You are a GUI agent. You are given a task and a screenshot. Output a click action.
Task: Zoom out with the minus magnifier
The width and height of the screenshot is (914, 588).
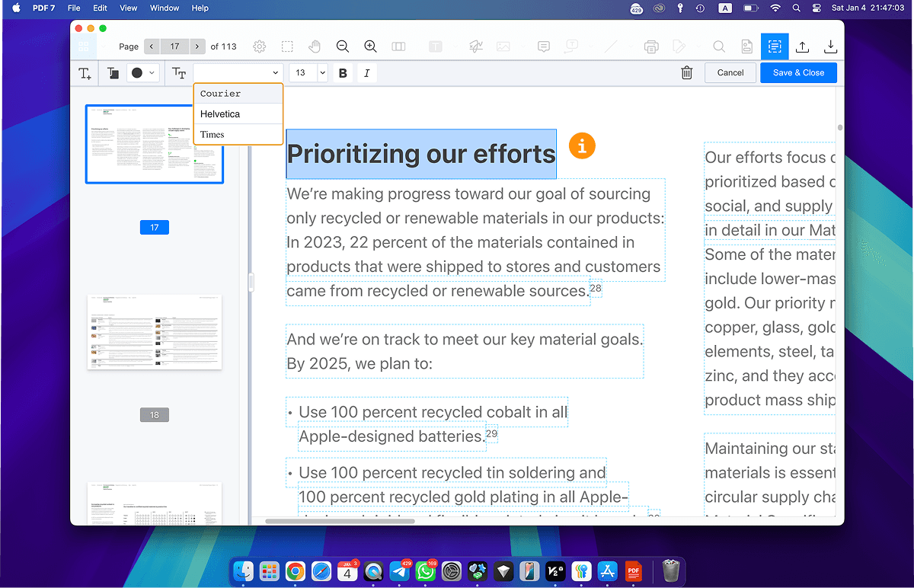click(x=343, y=46)
